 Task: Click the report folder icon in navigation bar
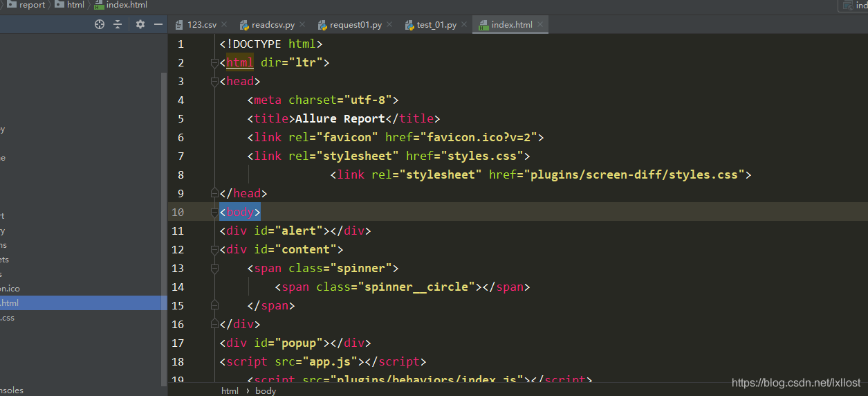click(x=12, y=4)
